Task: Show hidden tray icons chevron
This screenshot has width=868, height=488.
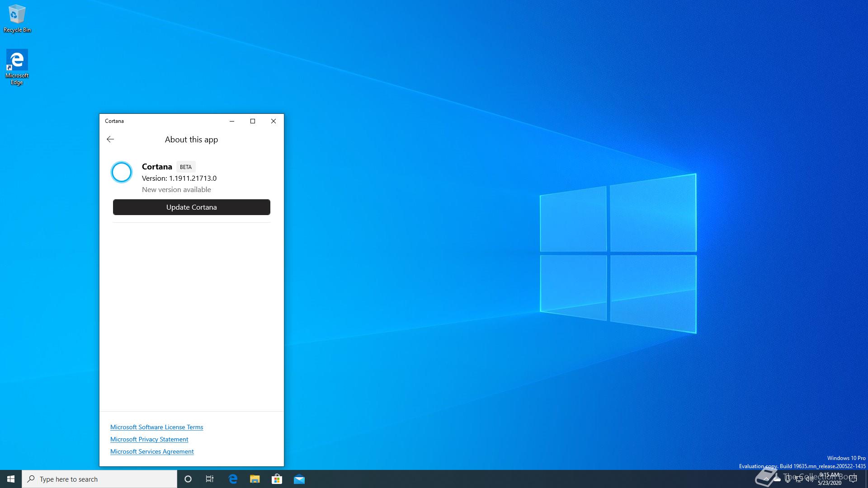Action: [766, 479]
